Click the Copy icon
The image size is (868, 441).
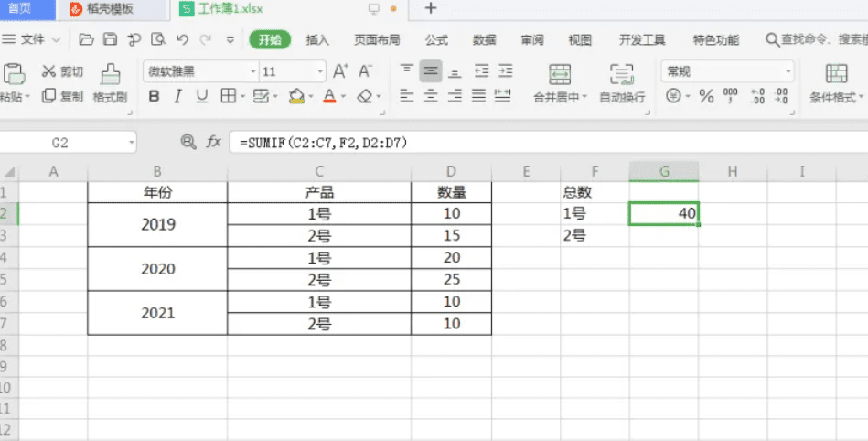(x=48, y=96)
